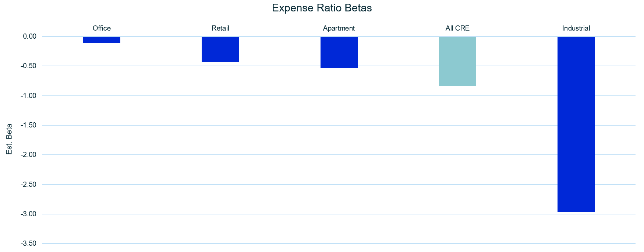This screenshot has height=252, width=644.
Task: Select the -3.50 y-axis tick label
Action: (x=28, y=244)
